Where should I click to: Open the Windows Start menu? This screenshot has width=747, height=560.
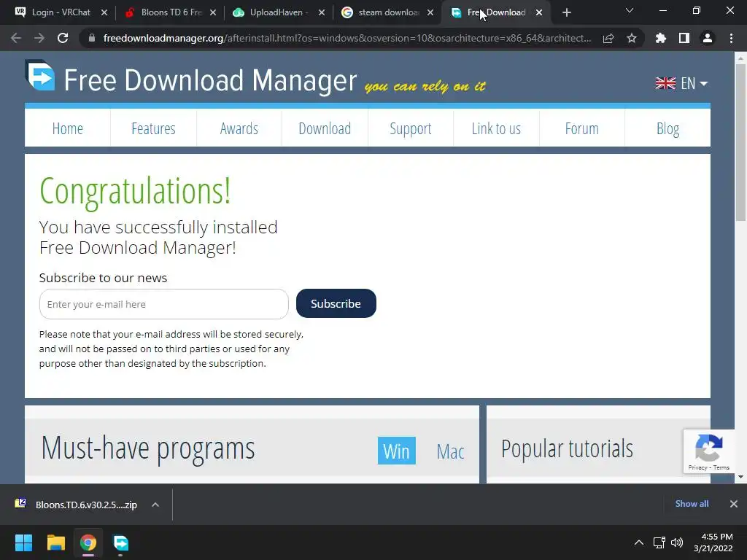point(23,542)
